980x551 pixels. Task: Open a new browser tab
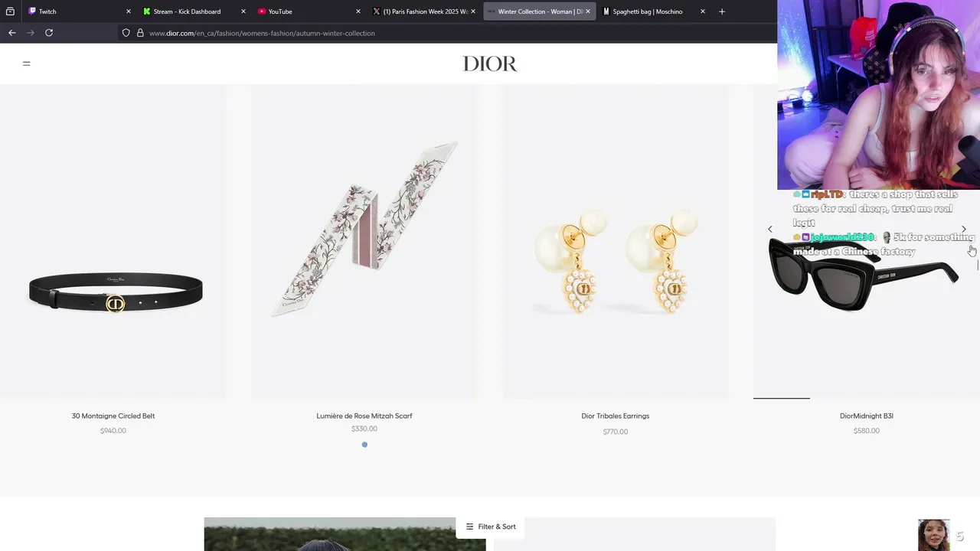(x=721, y=11)
